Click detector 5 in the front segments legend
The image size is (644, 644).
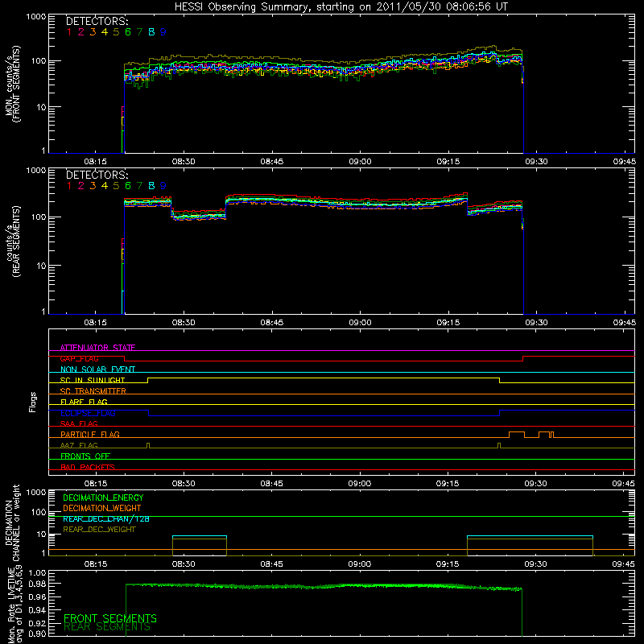[x=116, y=32]
